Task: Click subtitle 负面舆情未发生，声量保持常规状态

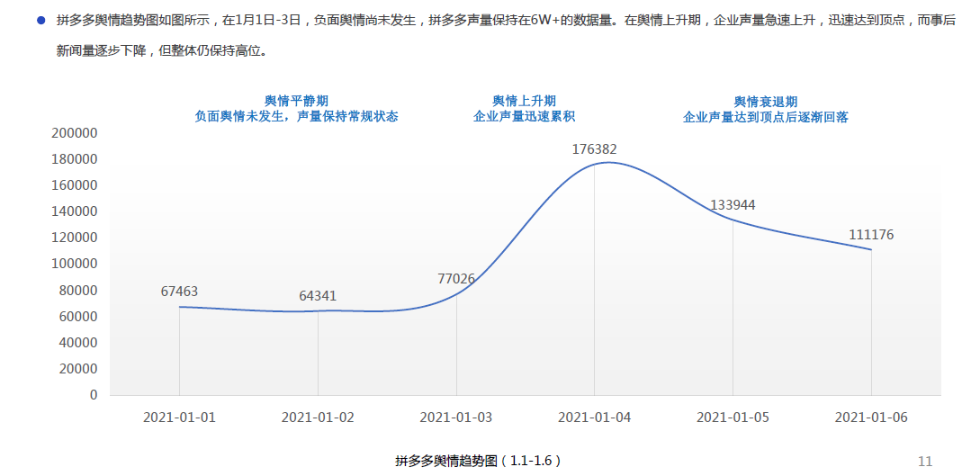Action: pyautogui.click(x=296, y=117)
